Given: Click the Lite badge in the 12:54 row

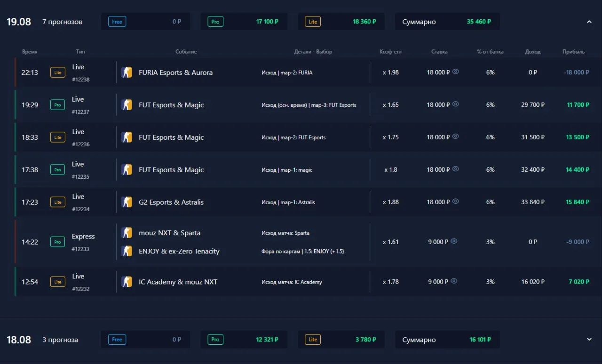Looking at the screenshot, I should pos(58,282).
